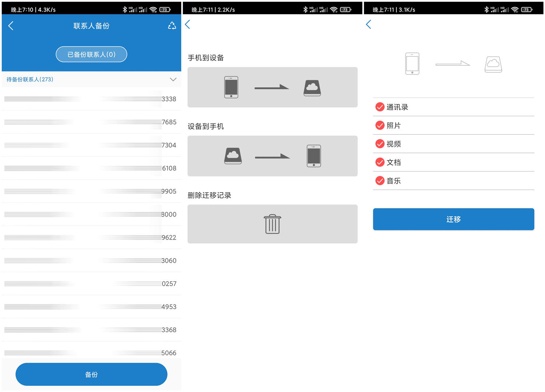The height and width of the screenshot is (392, 545).
Task: Tap Wi-Fi icon in middle status bar
Action: pos(334,9)
